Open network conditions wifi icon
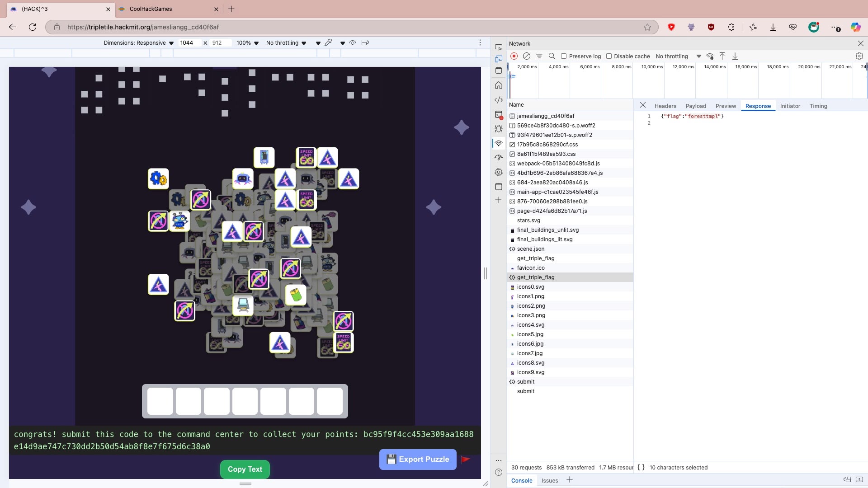This screenshot has width=868, height=488. [710, 56]
